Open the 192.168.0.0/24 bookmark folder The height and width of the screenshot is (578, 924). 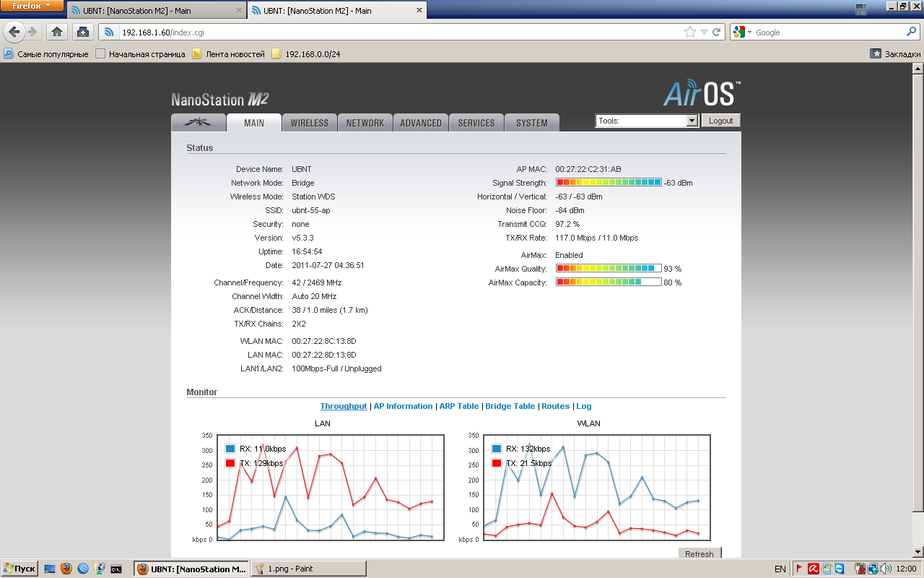(305, 54)
